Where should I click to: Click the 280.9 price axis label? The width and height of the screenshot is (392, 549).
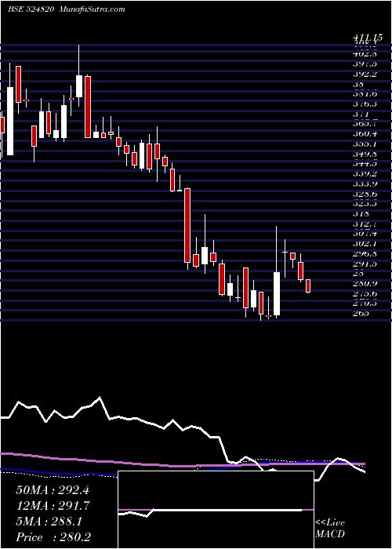click(x=365, y=283)
